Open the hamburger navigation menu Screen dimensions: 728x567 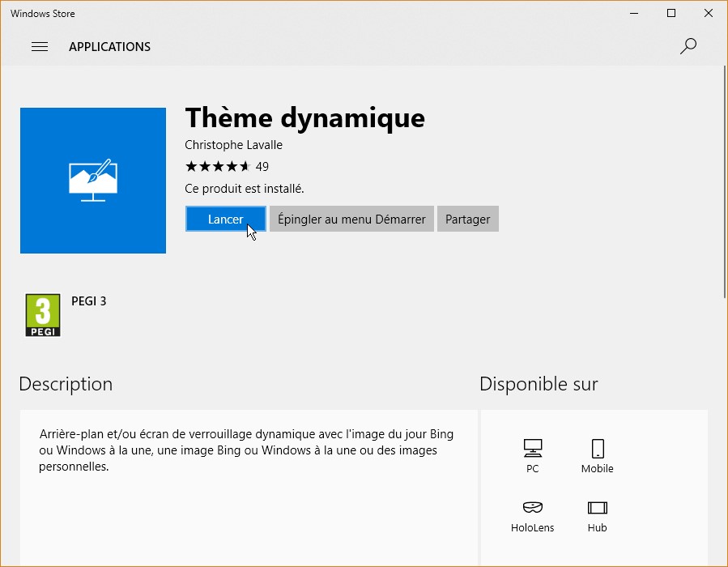point(40,47)
